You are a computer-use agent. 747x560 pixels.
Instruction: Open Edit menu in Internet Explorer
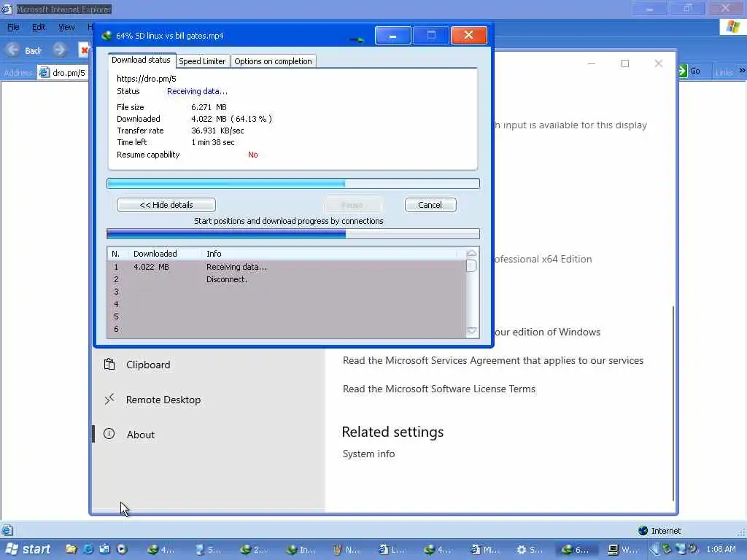pyautogui.click(x=39, y=27)
